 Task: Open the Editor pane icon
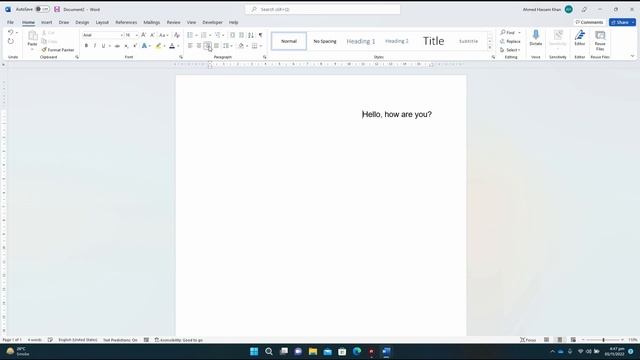580,38
